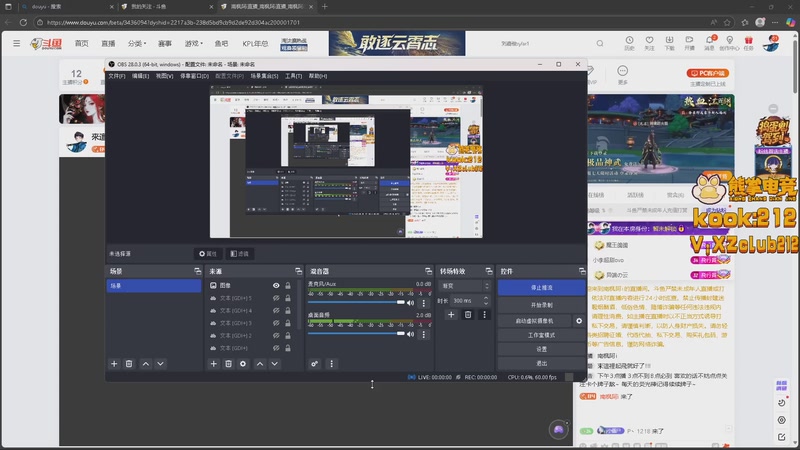800x450 pixels.
Task: Adjust the 300 ms duration stepper
Action: pyautogui.click(x=486, y=301)
